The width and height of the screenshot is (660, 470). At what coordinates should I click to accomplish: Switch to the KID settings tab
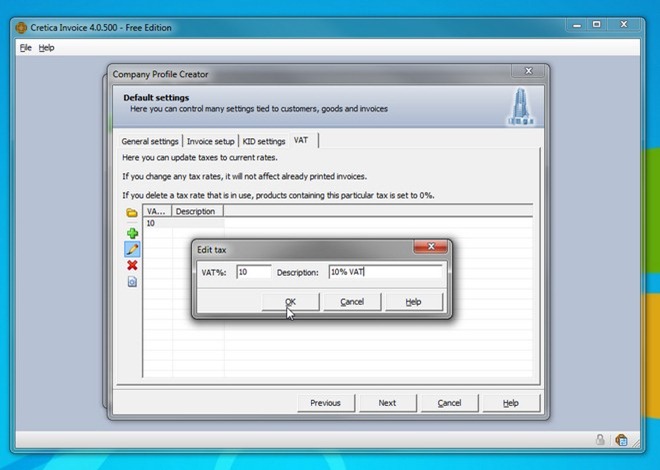264,141
